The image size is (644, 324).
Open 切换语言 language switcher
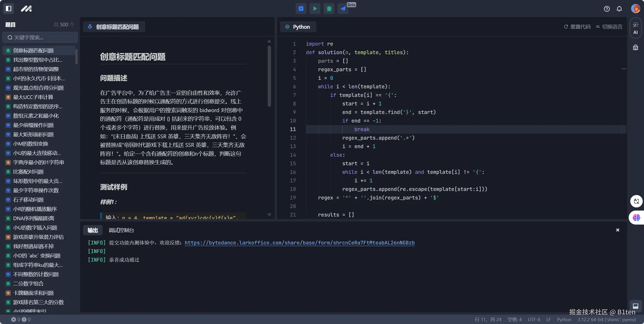pyautogui.click(x=609, y=26)
